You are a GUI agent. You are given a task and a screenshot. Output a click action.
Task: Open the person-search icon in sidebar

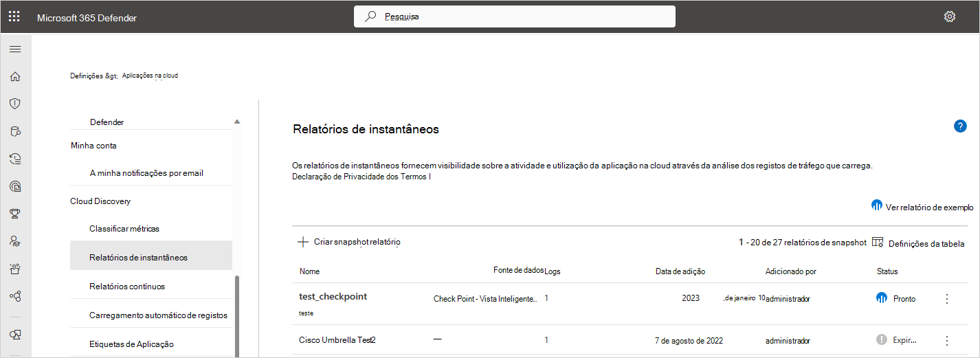click(x=14, y=240)
